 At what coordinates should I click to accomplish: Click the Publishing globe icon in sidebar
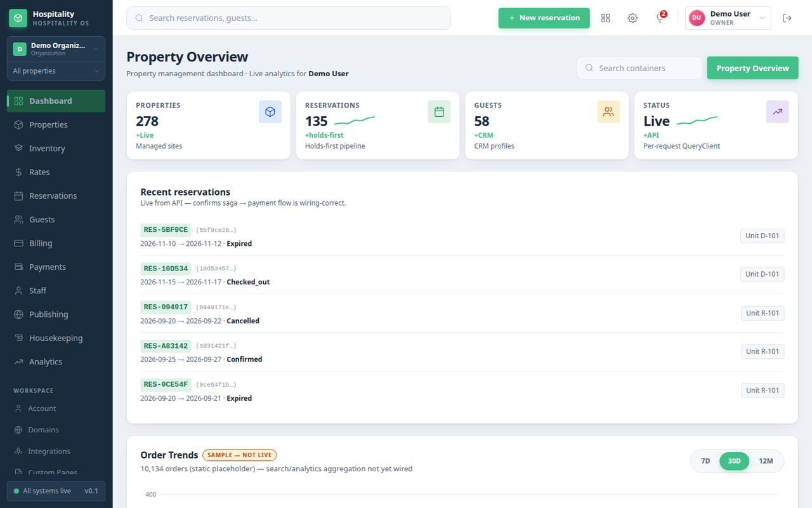point(18,314)
